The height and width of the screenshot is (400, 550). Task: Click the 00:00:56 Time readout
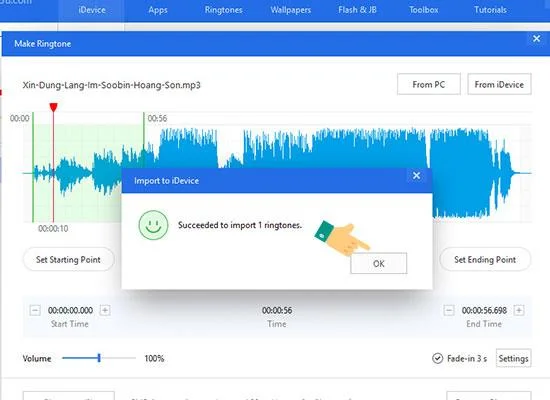click(x=277, y=311)
